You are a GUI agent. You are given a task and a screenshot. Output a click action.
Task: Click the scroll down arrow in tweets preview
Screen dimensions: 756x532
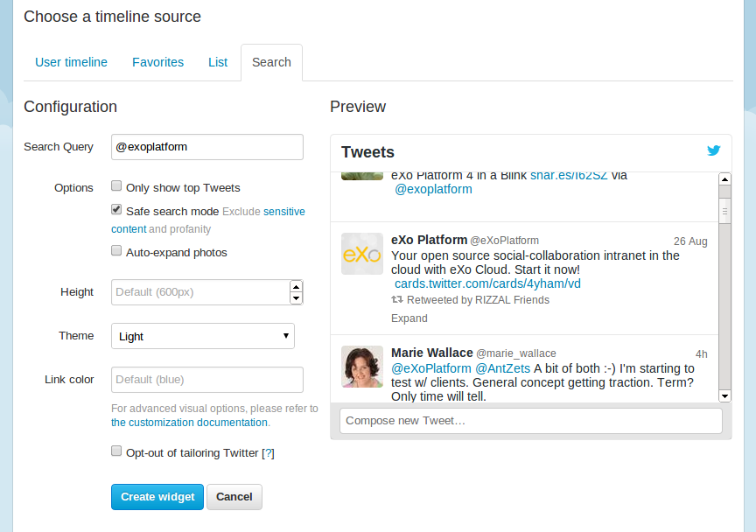point(724,396)
